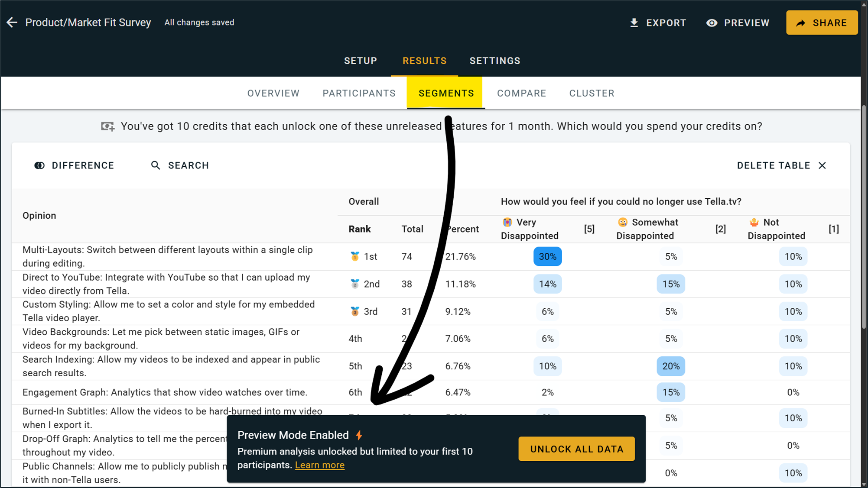
Task: Click the back arrow icon
Action: point(12,23)
